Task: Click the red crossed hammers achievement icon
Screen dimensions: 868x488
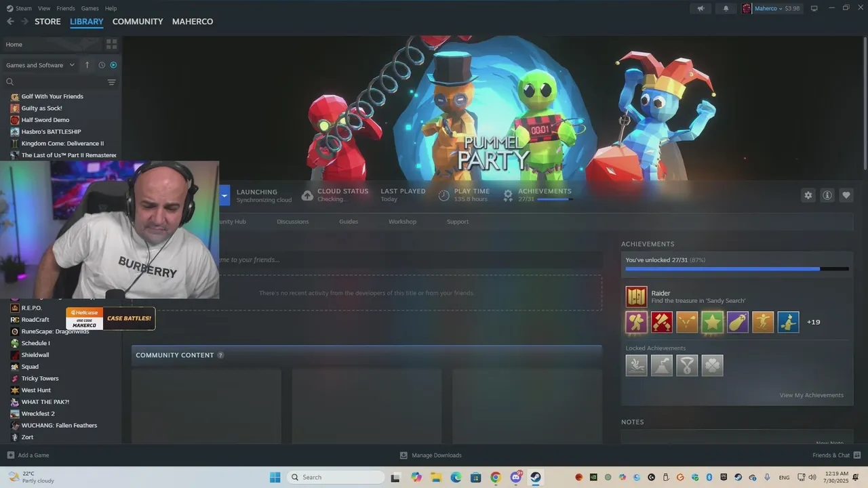Action: point(662,322)
